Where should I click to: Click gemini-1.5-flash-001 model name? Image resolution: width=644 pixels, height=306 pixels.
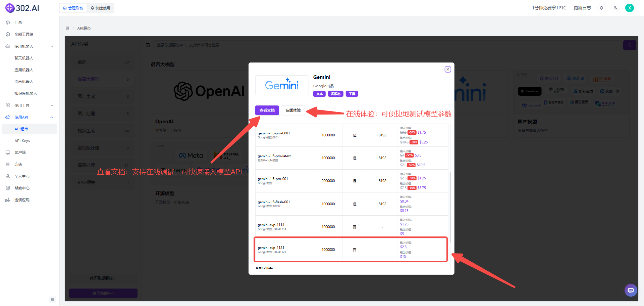tap(274, 202)
